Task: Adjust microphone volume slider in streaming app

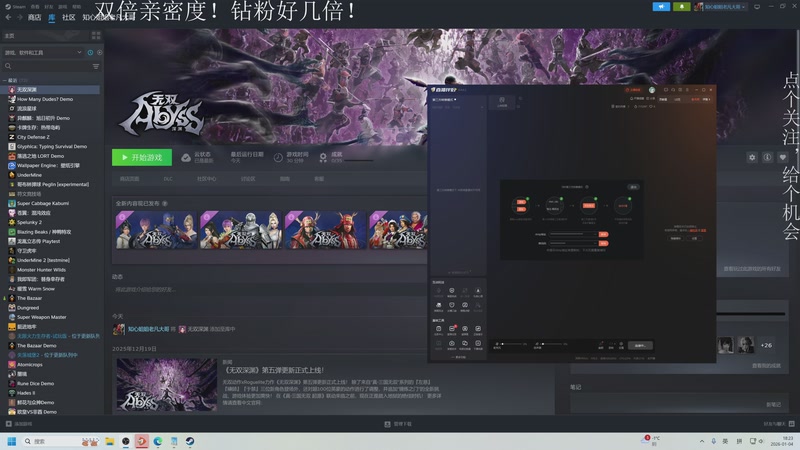Action: [x=512, y=344]
